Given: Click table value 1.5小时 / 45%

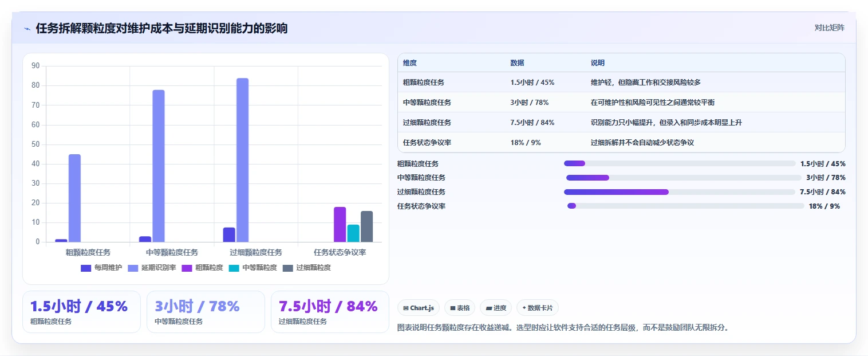Looking at the screenshot, I should tap(532, 83).
